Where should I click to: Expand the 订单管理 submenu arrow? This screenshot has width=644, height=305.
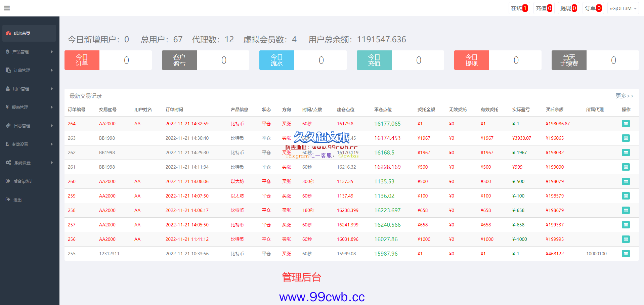[x=52, y=70]
